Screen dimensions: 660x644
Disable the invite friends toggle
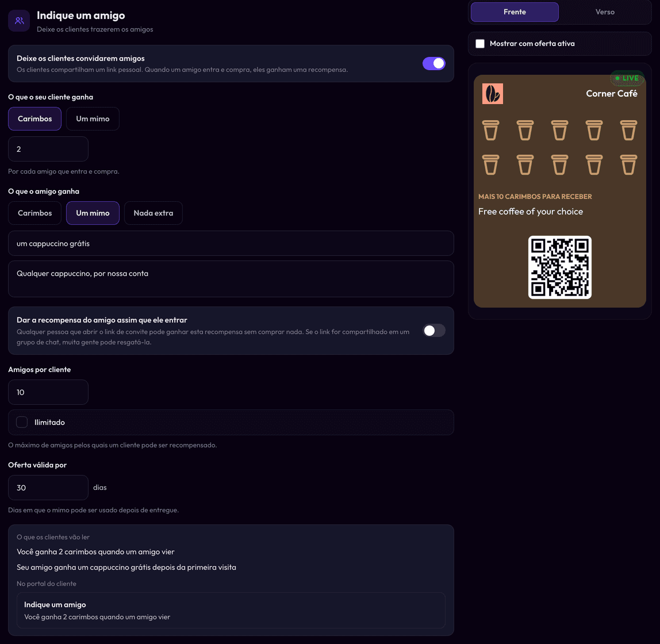(434, 64)
